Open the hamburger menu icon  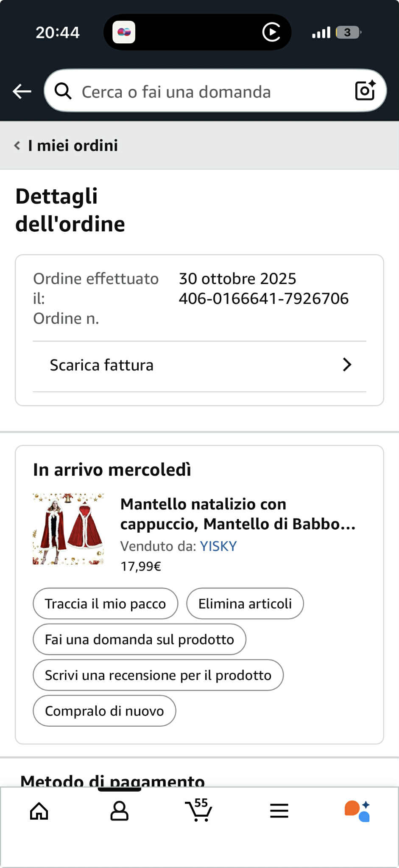tap(279, 811)
